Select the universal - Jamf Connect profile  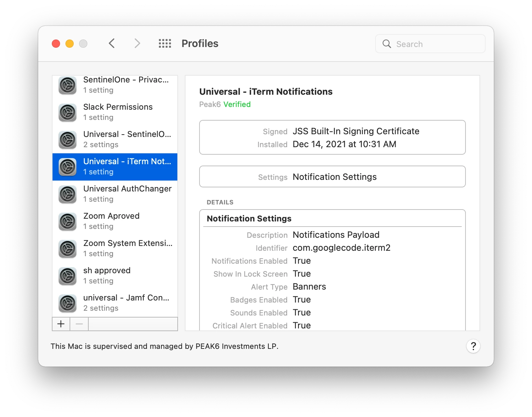click(x=115, y=303)
